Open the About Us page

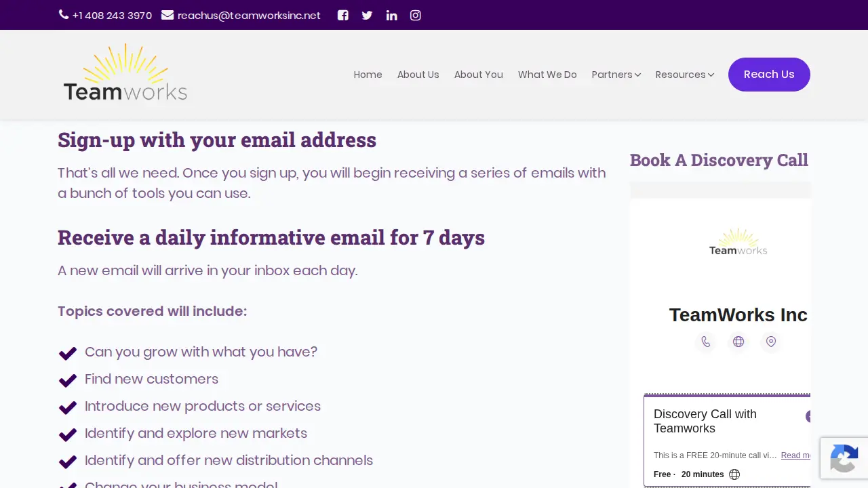[418, 75]
